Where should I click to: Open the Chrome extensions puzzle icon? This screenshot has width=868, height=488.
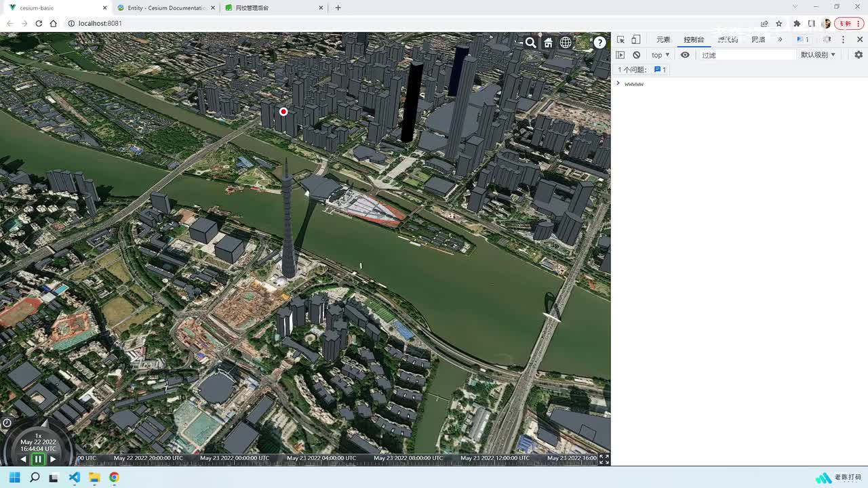click(x=797, y=23)
